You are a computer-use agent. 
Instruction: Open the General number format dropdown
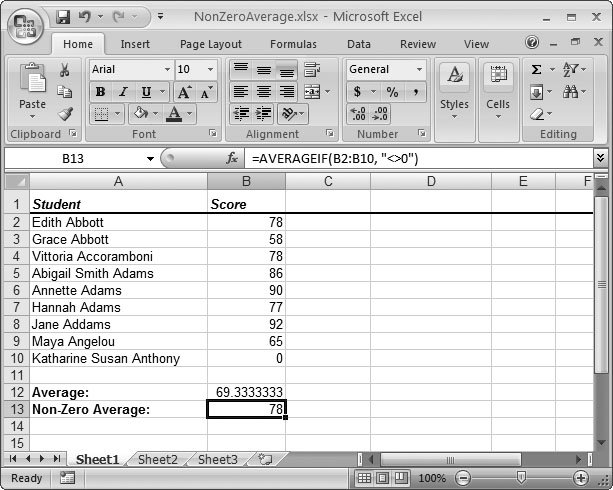(x=419, y=70)
